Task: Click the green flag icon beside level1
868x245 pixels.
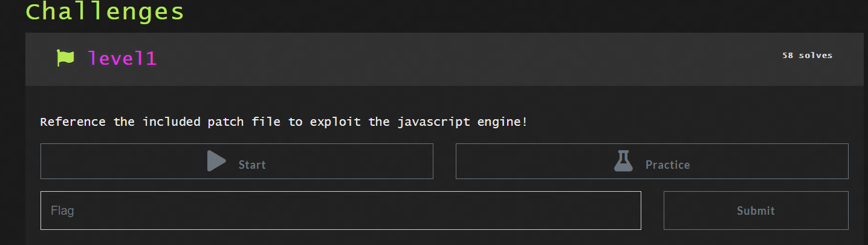Action: [65, 58]
